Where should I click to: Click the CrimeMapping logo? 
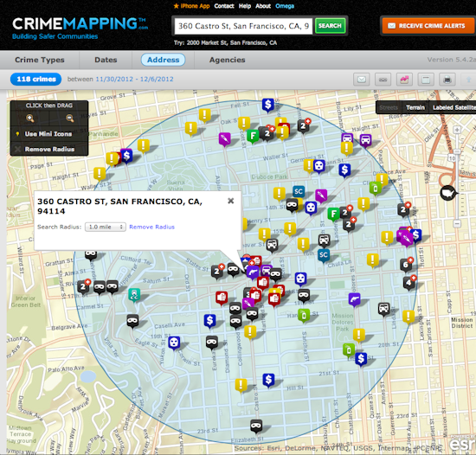80,29
